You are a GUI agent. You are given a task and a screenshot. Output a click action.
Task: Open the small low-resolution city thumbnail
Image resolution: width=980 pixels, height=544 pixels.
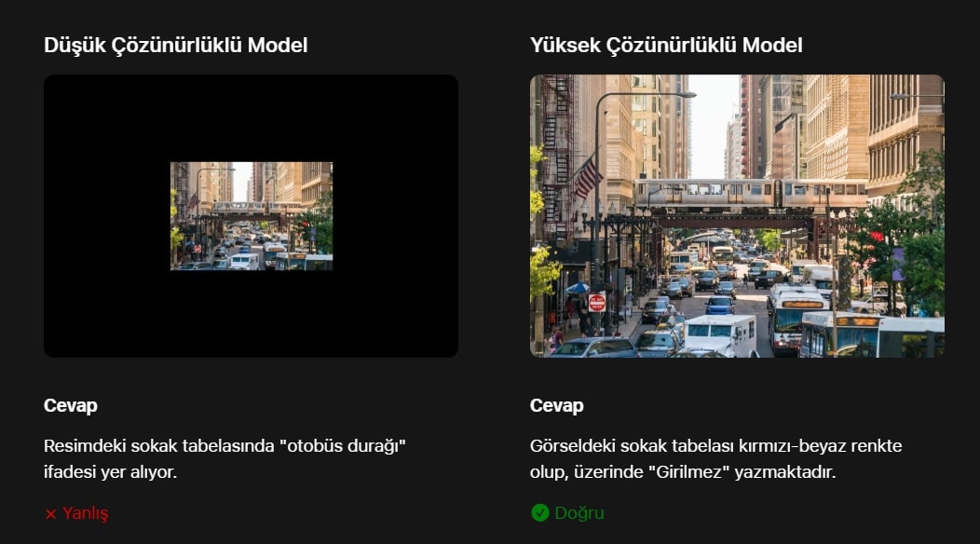click(x=252, y=216)
